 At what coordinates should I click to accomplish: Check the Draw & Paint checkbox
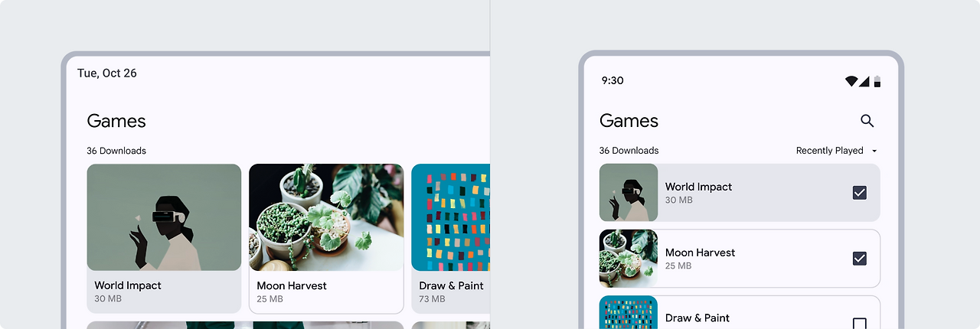860,324
